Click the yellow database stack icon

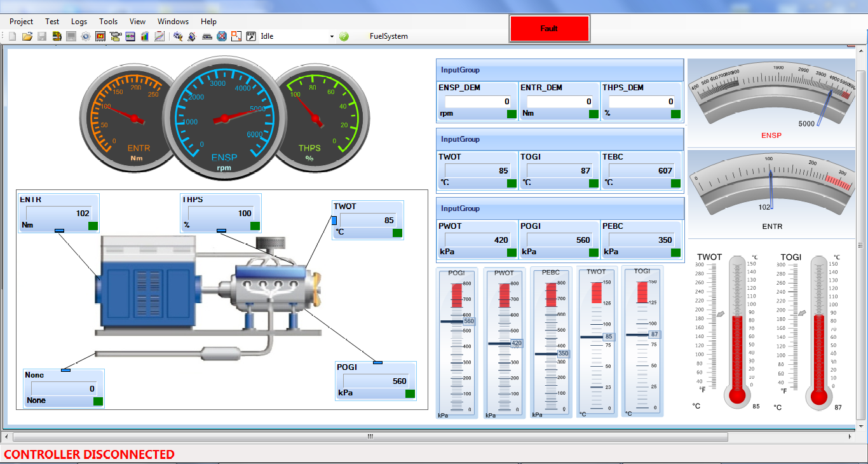57,36
